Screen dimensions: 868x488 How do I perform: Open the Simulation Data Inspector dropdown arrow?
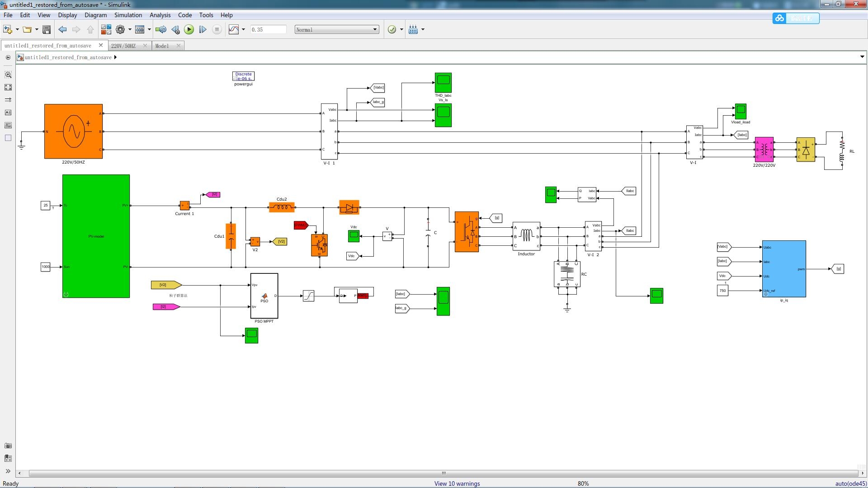[243, 29]
